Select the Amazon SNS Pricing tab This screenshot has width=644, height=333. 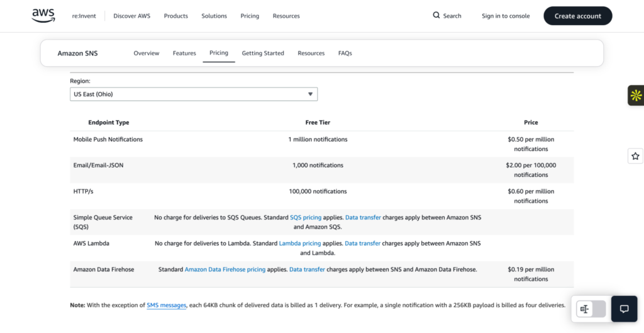tap(219, 53)
